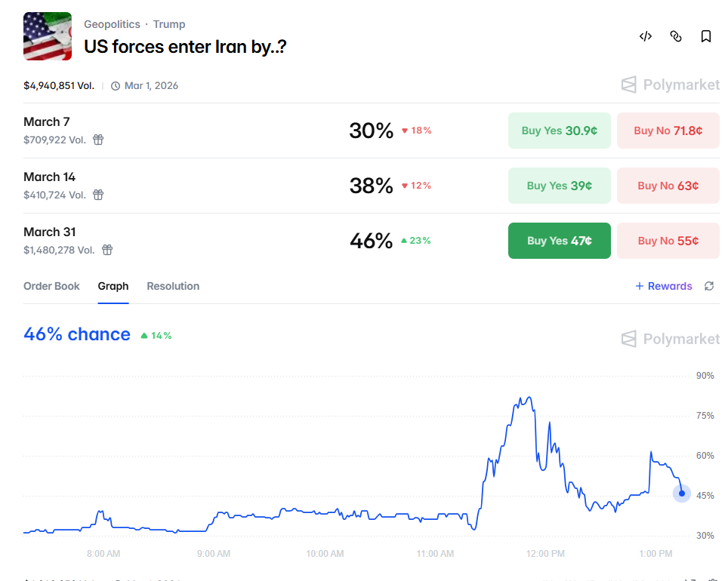This screenshot has height=581, width=728.
Task: Click the March 7 rewards gift icon
Action: [98, 140]
